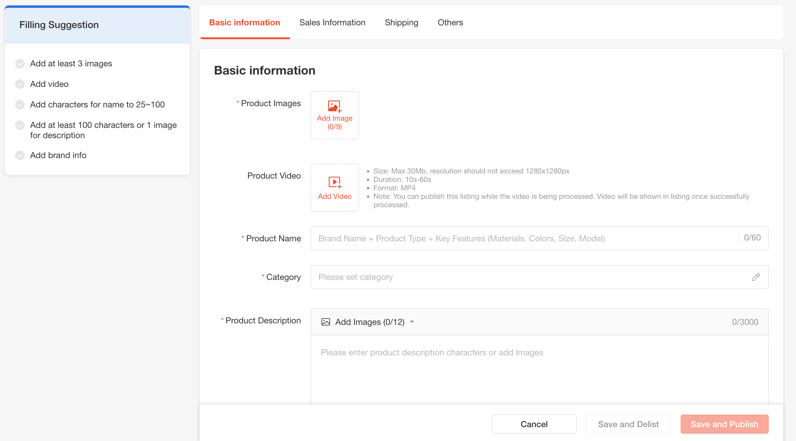Viewport: 796px width, 441px height.
Task: Click check icon beside description characters suggestion
Action: click(20, 125)
